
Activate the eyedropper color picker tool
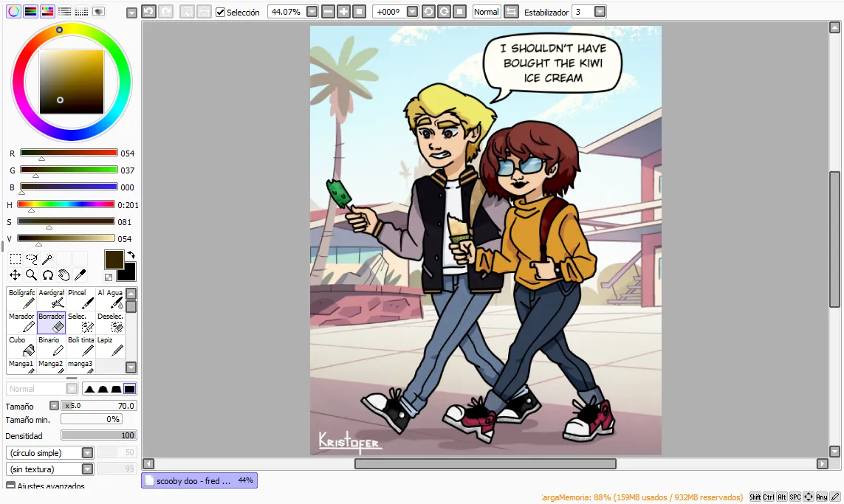tap(80, 275)
